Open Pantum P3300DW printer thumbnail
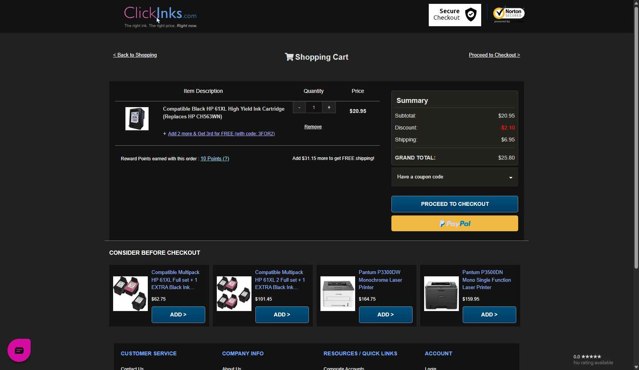 click(337, 293)
